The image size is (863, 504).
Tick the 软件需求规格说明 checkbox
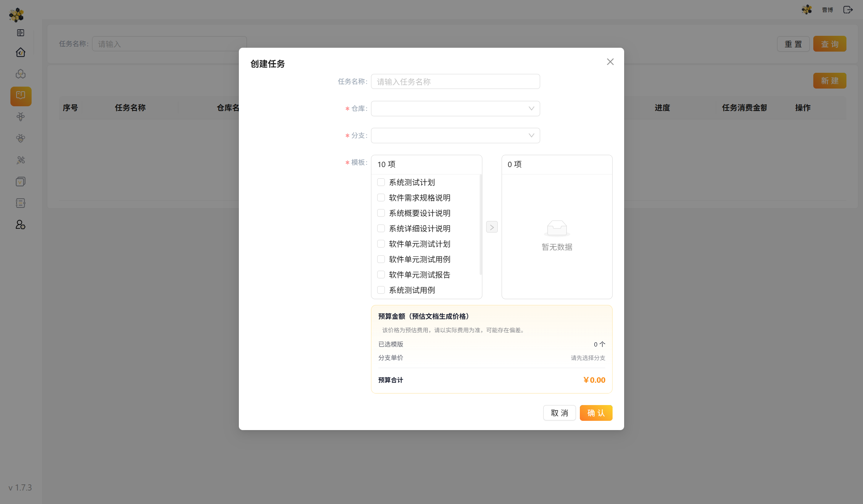(381, 198)
